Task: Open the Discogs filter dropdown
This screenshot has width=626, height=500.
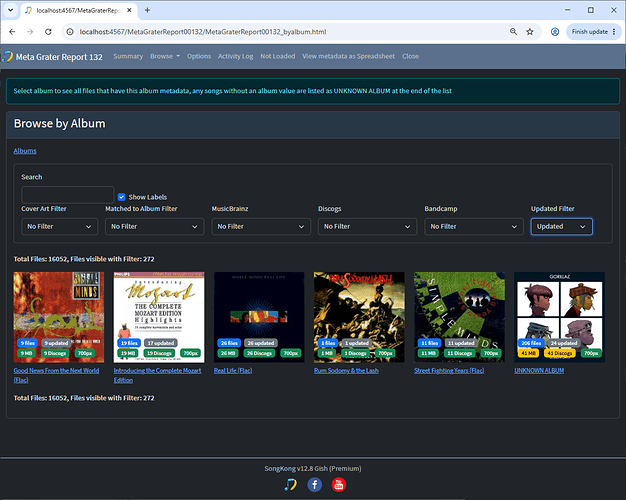Action: [367, 226]
